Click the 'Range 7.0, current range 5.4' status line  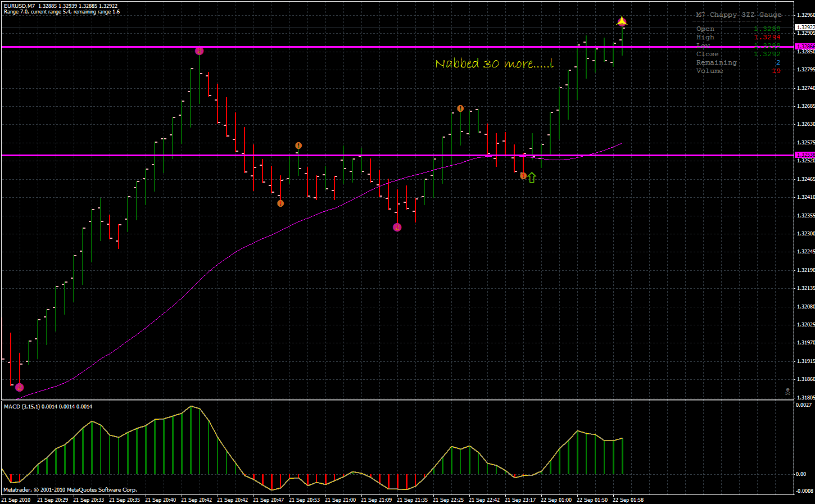click(x=61, y=12)
